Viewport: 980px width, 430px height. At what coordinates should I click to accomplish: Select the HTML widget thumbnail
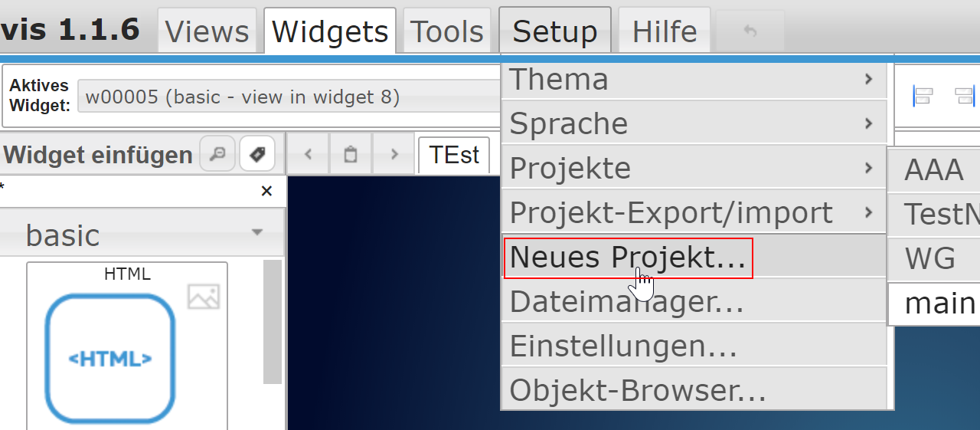127,346
